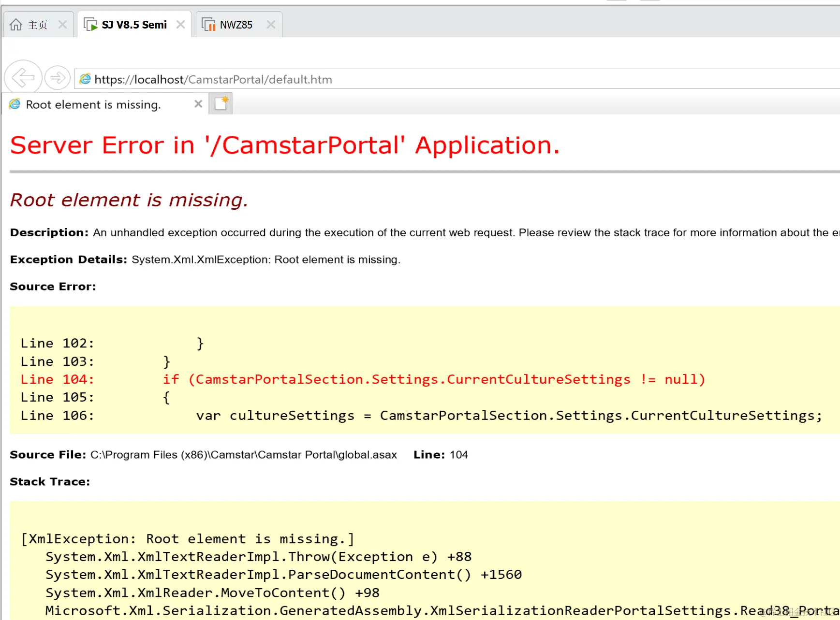Click XmlTextReaderImpl.Throw stack trace line
The width and height of the screenshot is (840, 620).
coord(259,557)
